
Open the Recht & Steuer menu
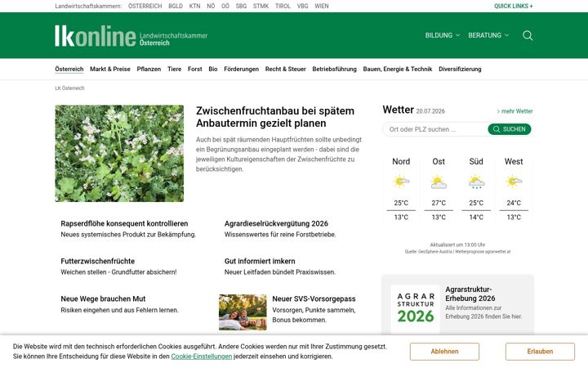pos(285,69)
